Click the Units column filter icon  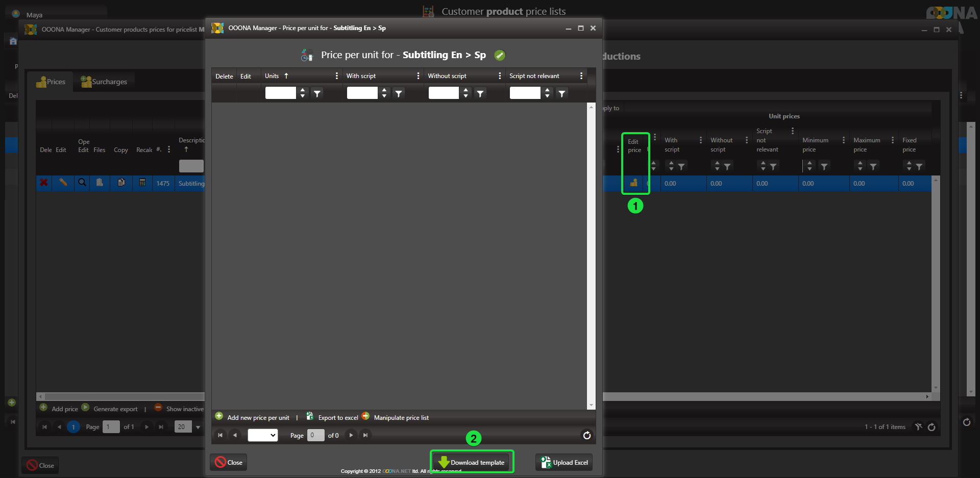click(317, 93)
